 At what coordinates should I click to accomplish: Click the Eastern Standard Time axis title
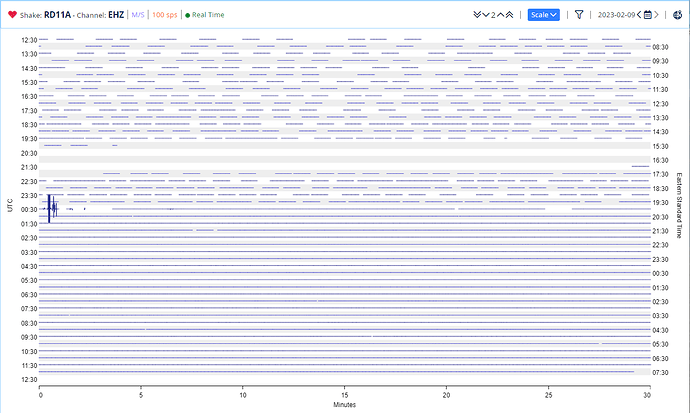tap(679, 205)
